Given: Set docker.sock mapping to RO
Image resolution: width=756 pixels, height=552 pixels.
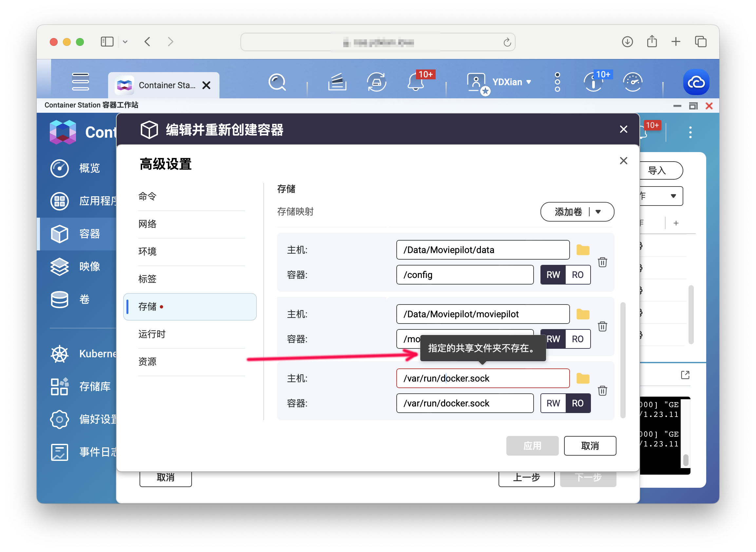Looking at the screenshot, I should [x=578, y=403].
